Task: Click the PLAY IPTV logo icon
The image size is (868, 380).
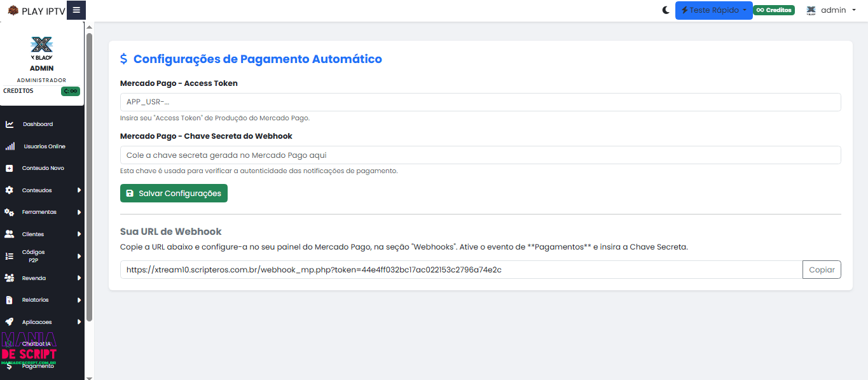Action: coord(13,10)
